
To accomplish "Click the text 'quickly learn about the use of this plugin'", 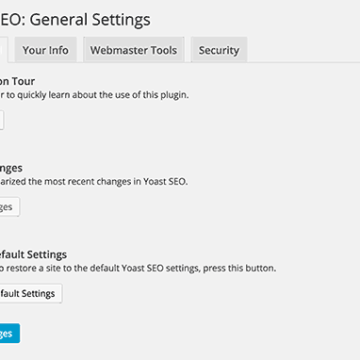I will (103, 95).
